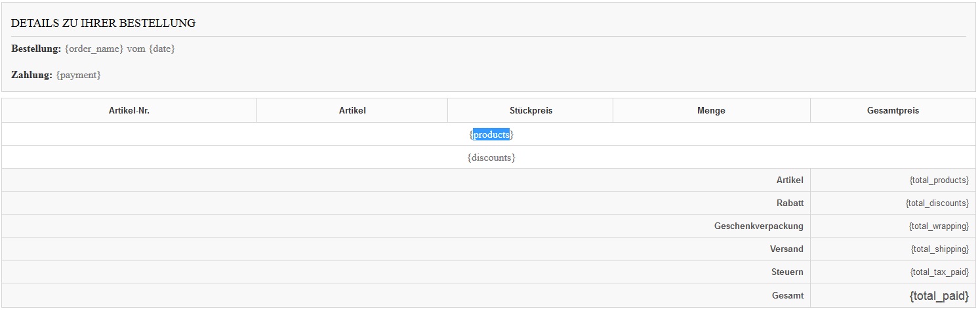Click the highlighted {products} placeholder
This screenshot has height=311, width=980.
coord(491,135)
